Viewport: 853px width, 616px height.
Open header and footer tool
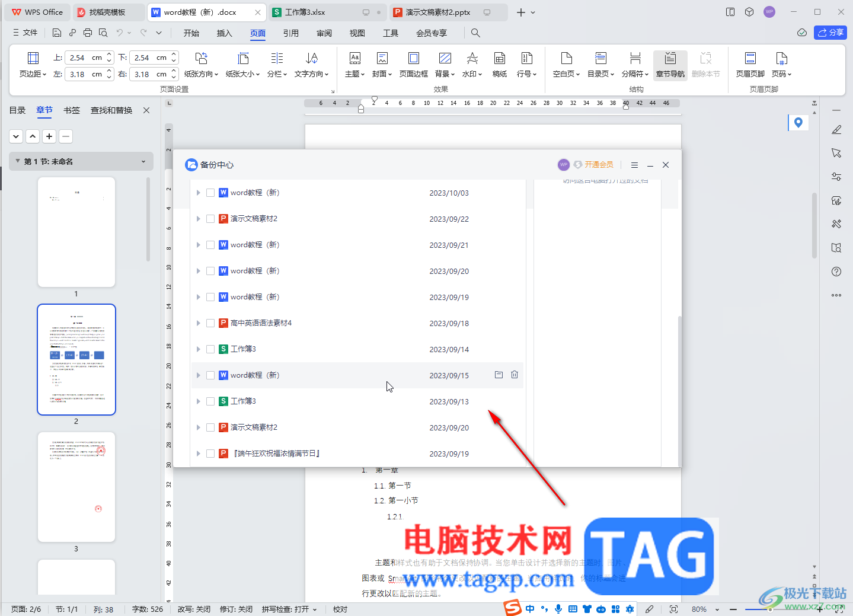[x=750, y=65]
